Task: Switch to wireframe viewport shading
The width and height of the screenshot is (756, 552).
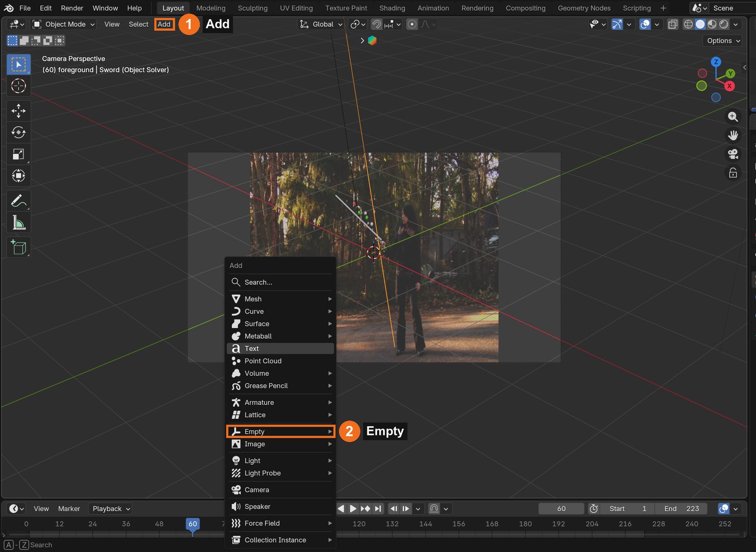Action: tap(688, 24)
